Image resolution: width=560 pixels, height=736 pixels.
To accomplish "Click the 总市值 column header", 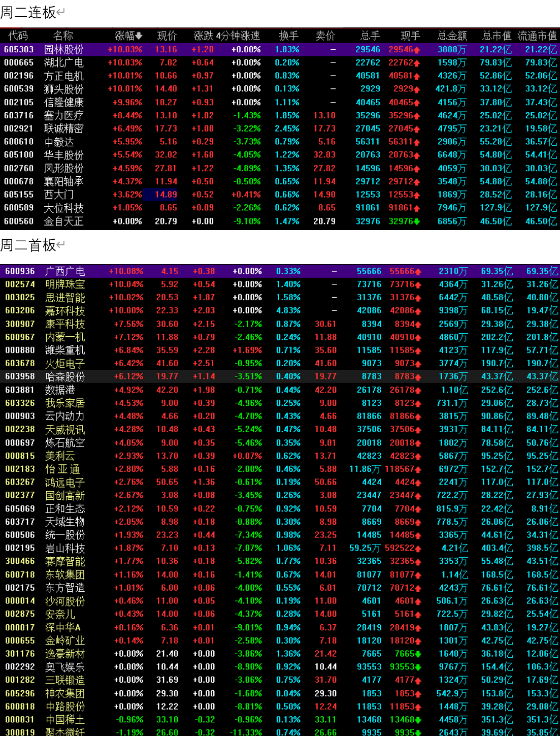I will [x=496, y=36].
